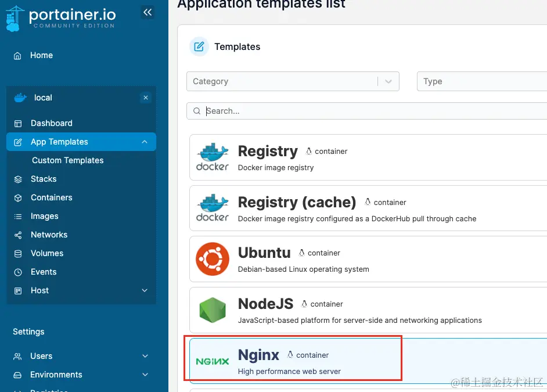Open the Type dropdown

[481, 81]
